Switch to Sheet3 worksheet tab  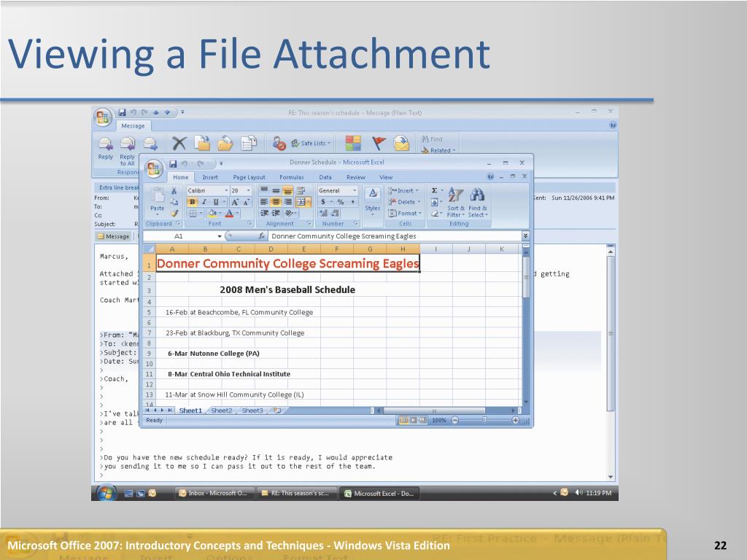252,411
